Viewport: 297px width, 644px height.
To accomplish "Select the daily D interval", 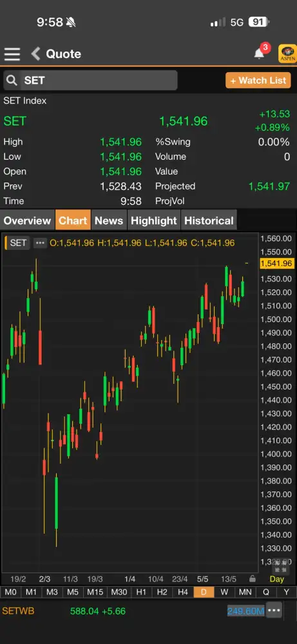I will click(x=204, y=592).
